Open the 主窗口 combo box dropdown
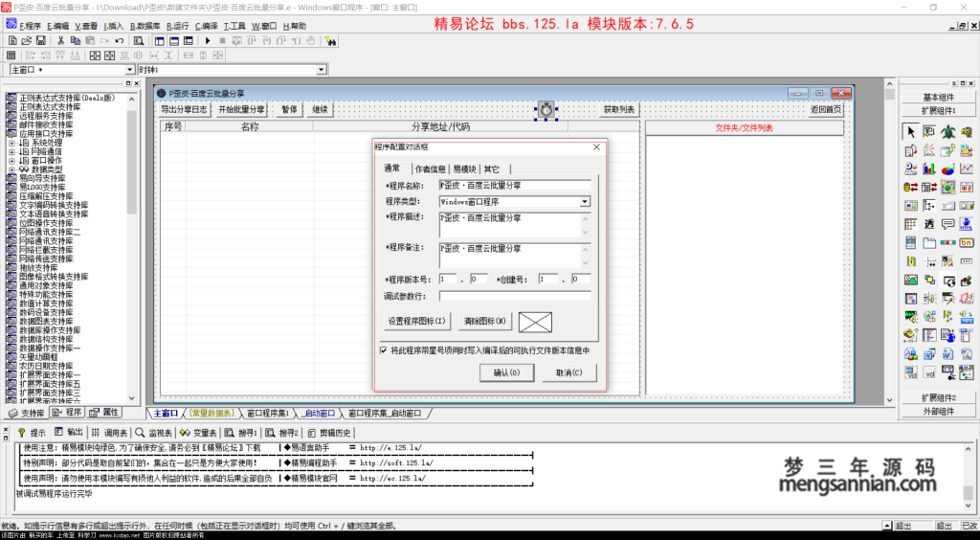The width and height of the screenshot is (980, 540). (130, 70)
